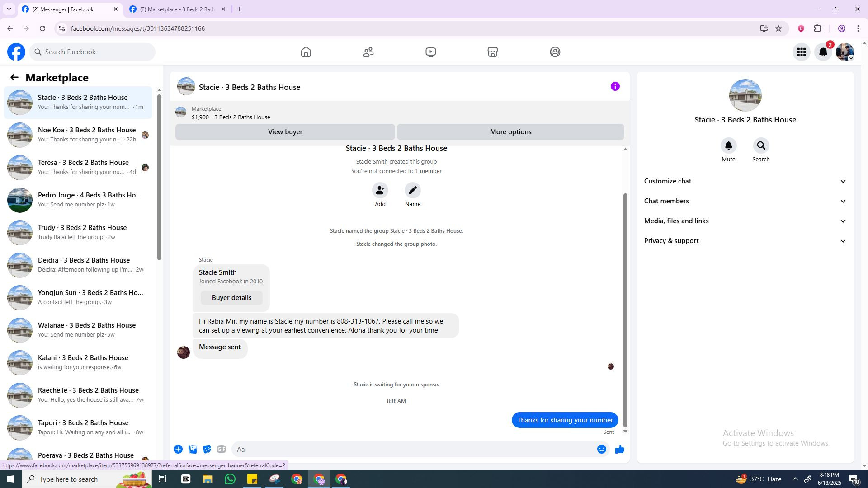Click Stacie header avatar
Screen dimensions: 868x488
186,86
